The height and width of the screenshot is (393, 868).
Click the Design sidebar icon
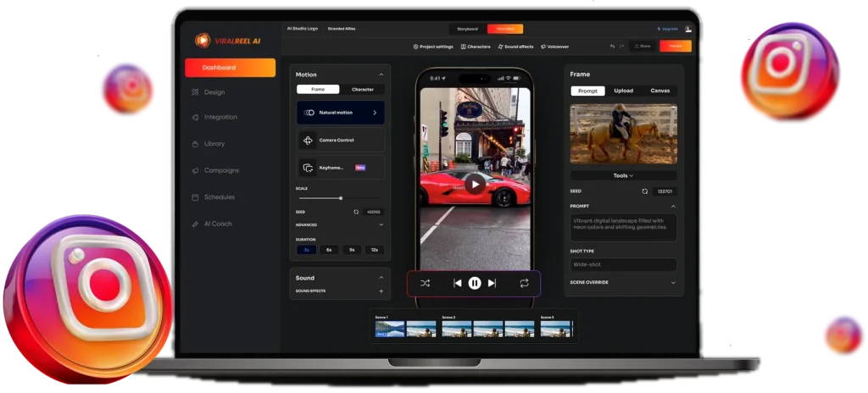195,92
